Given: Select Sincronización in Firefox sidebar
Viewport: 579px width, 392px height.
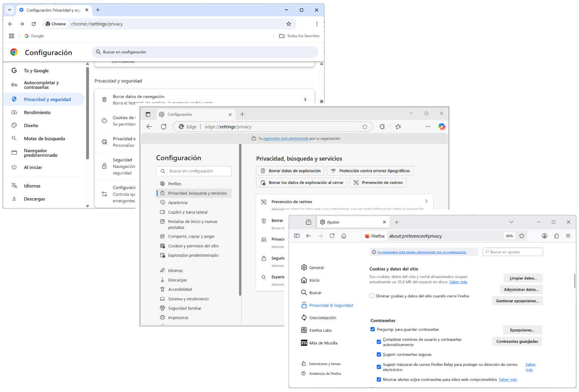Looking at the screenshot, I should coord(323,318).
